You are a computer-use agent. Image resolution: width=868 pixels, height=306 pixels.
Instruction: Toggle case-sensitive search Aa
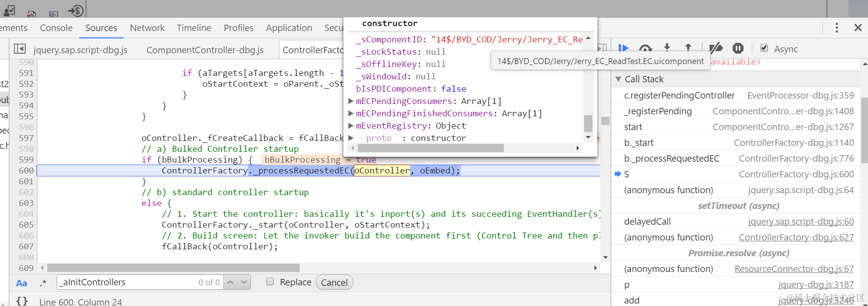tap(22, 283)
